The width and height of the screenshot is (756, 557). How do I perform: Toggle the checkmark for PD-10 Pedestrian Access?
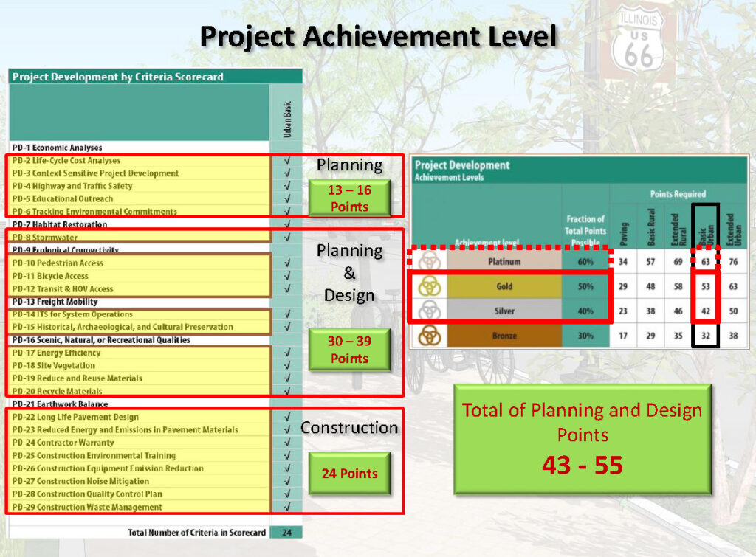(x=286, y=263)
